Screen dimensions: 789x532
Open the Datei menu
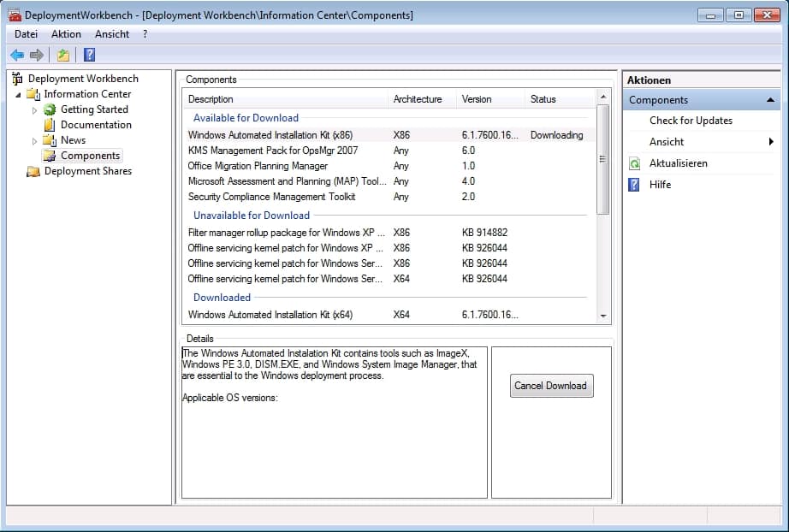coord(27,34)
